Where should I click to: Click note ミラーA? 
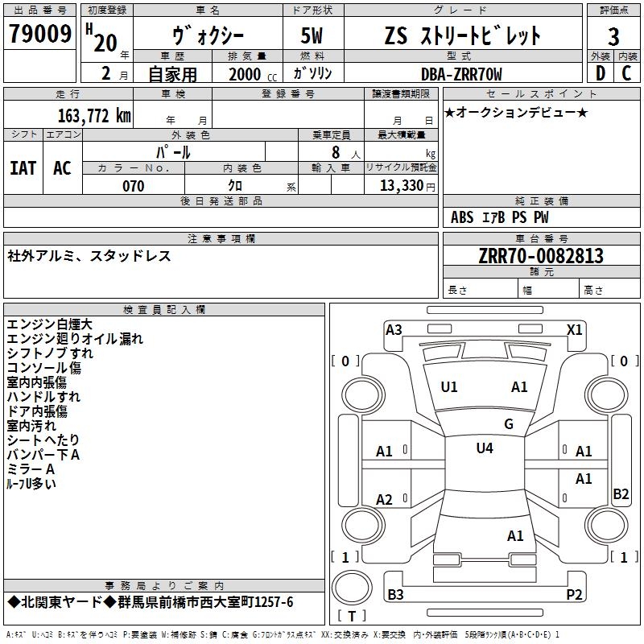(31, 469)
